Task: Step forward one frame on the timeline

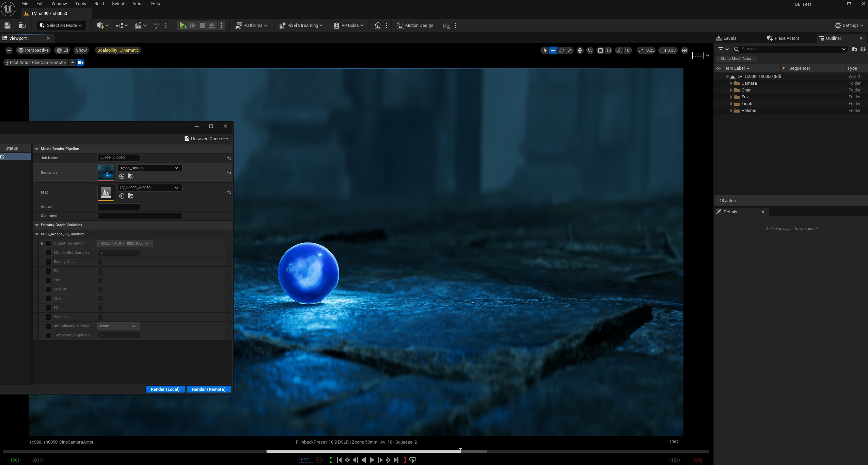Action: (x=380, y=460)
